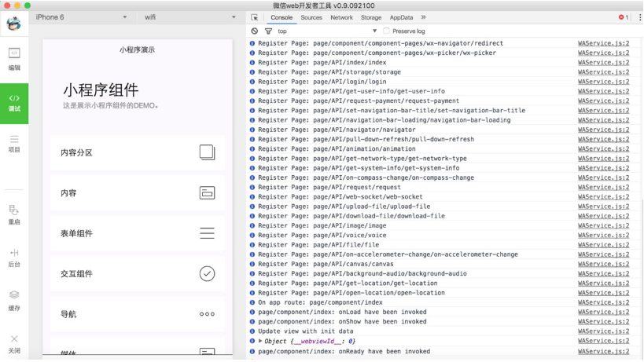Click the 交互组件 checkmark circle icon
The image size is (644, 362).
[x=207, y=273]
